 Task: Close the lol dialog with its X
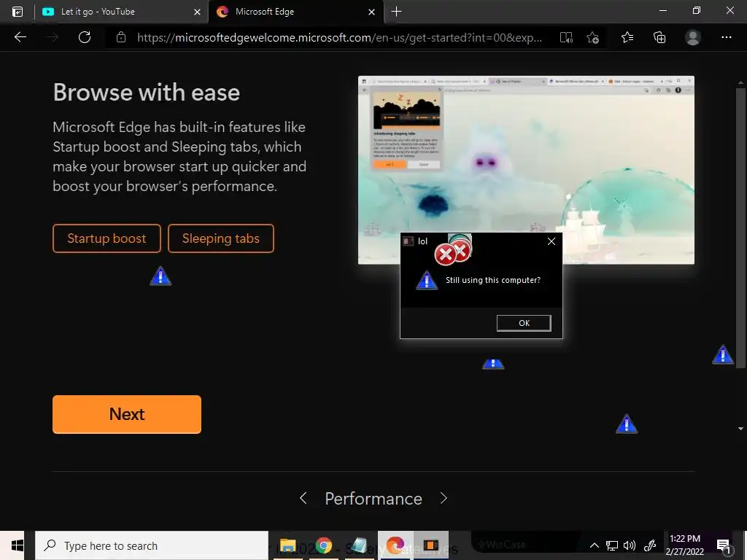(551, 241)
